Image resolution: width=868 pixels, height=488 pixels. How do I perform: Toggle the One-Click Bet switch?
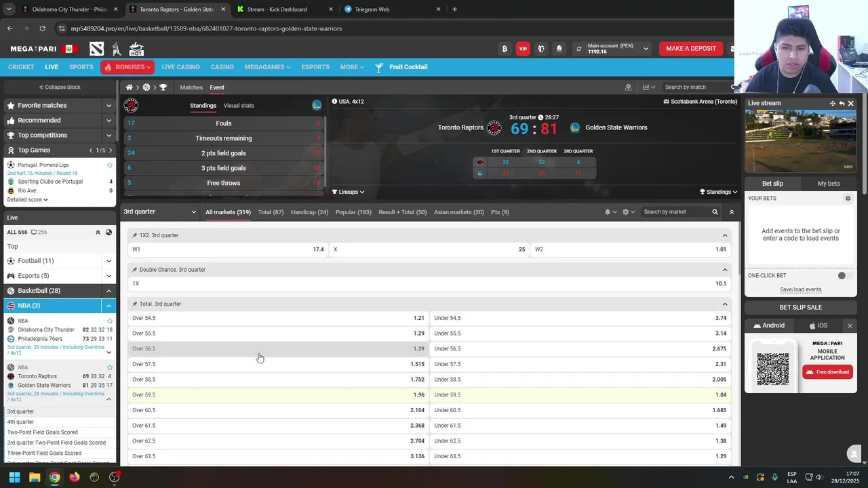point(844,276)
